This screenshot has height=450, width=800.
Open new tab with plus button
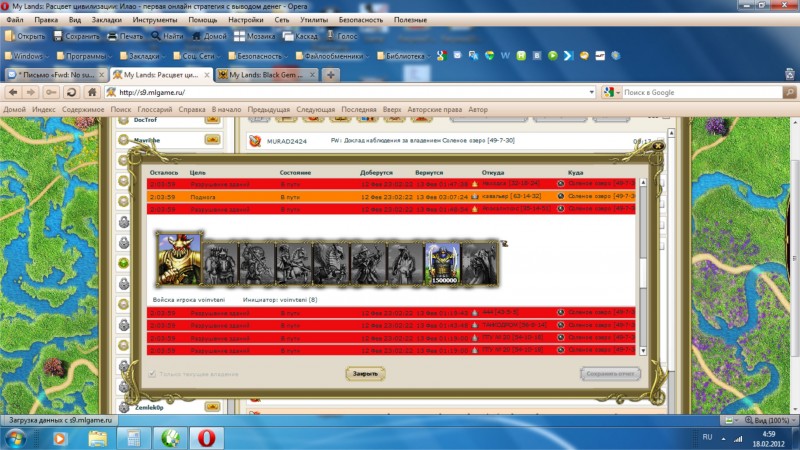(331, 75)
